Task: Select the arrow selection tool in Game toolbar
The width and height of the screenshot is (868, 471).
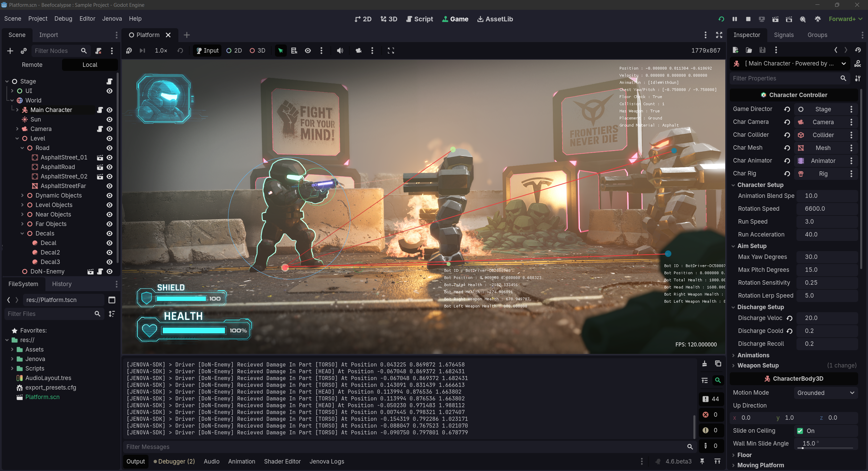Action: pyautogui.click(x=280, y=51)
